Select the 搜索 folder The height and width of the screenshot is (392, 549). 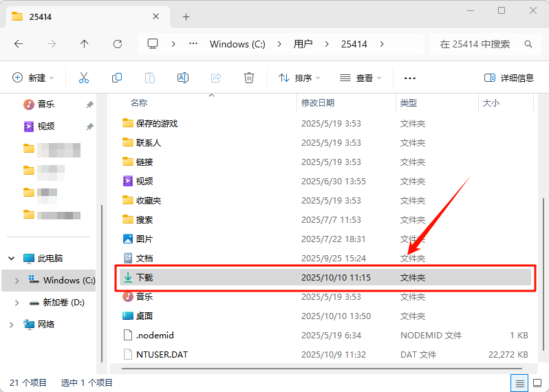144,220
